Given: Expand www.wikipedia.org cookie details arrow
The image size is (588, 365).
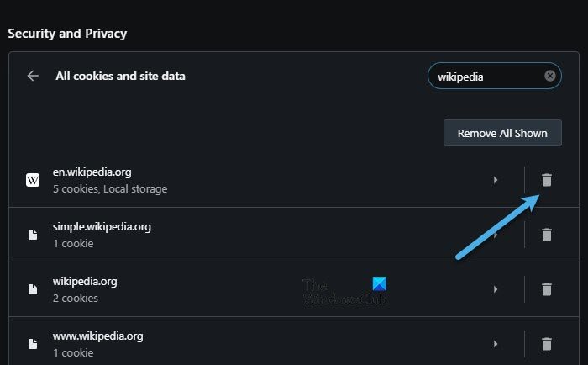Looking at the screenshot, I should point(496,344).
